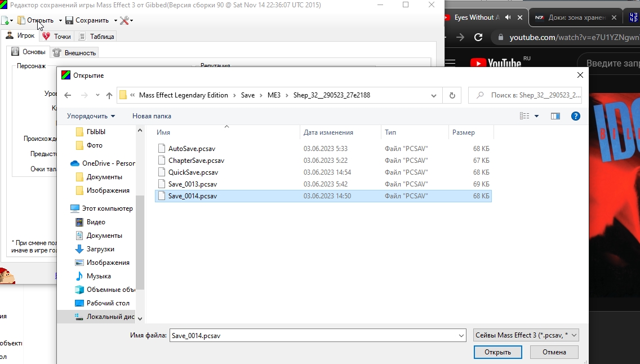Open recent locations dropdown in dialog
The image size is (640, 364).
[97, 95]
